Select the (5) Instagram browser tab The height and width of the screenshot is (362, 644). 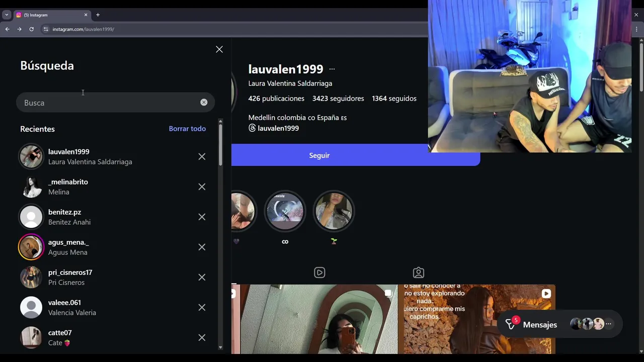tap(52, 15)
